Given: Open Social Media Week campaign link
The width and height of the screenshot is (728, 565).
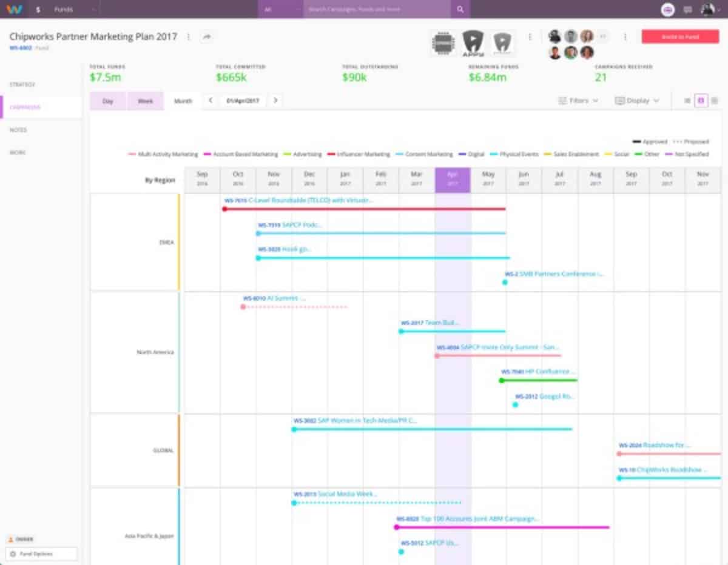Looking at the screenshot, I should pos(335,494).
